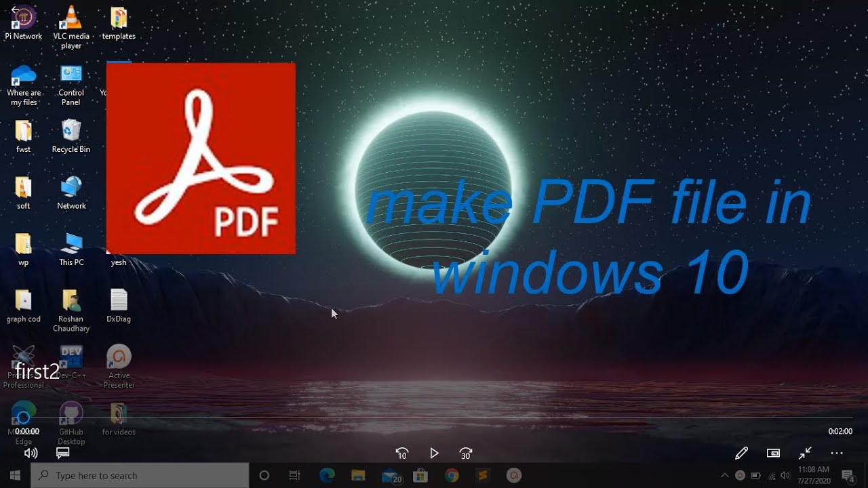The width and height of the screenshot is (868, 488).
Task: Skip forward 30 seconds
Action: (x=466, y=453)
